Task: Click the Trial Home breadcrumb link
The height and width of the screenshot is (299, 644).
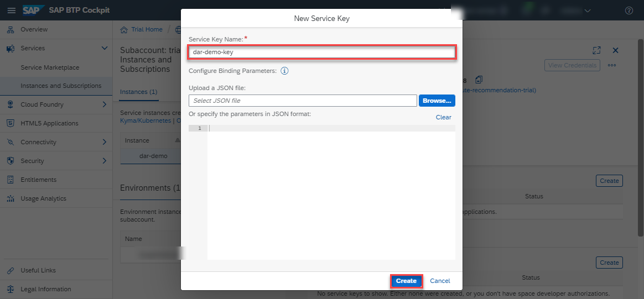Action: point(147,29)
